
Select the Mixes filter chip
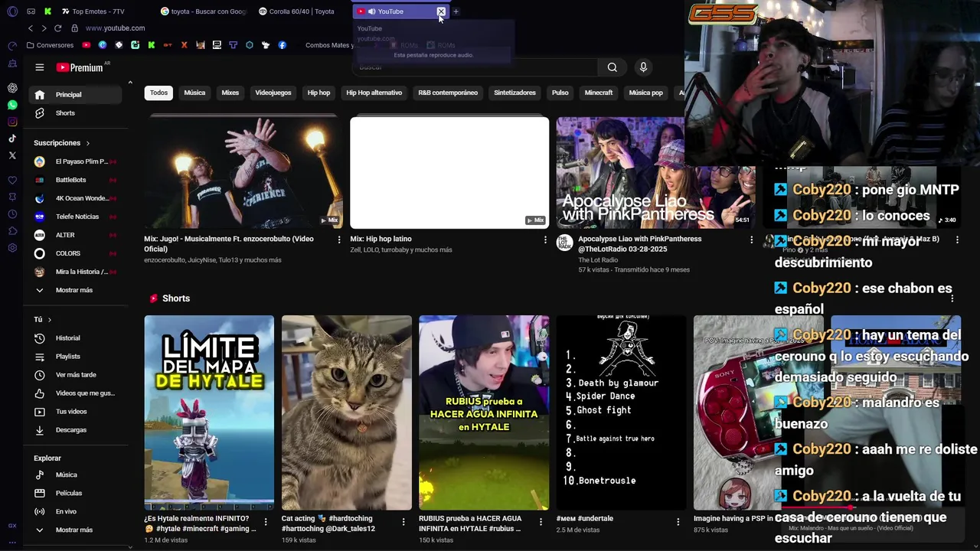click(230, 93)
